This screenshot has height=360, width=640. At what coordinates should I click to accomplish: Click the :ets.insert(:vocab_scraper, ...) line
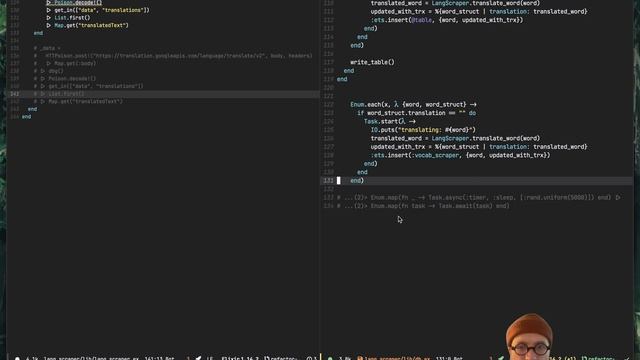coord(460,155)
